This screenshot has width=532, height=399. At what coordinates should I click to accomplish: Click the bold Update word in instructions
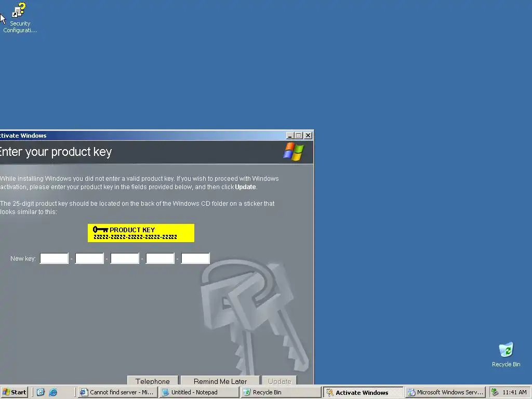pyautogui.click(x=245, y=187)
